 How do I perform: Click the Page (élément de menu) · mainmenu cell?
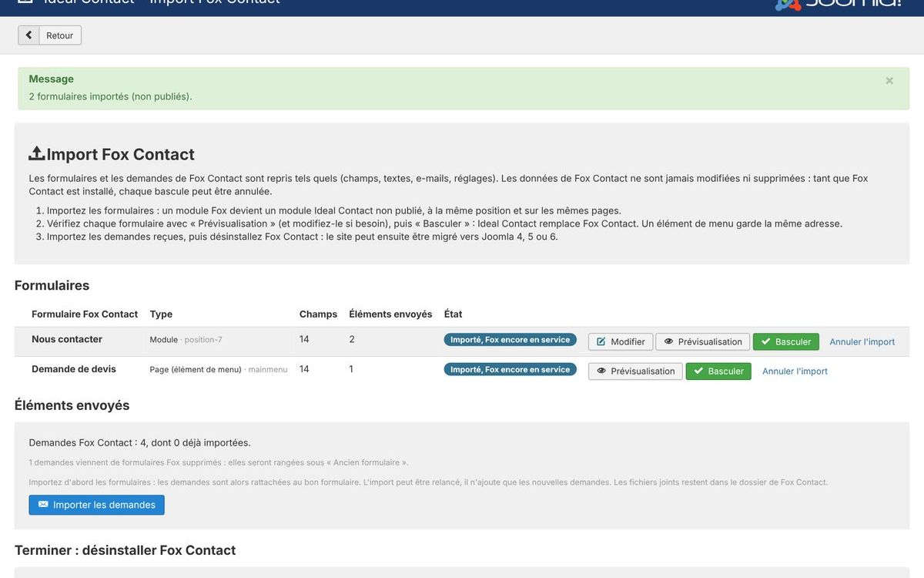point(219,370)
